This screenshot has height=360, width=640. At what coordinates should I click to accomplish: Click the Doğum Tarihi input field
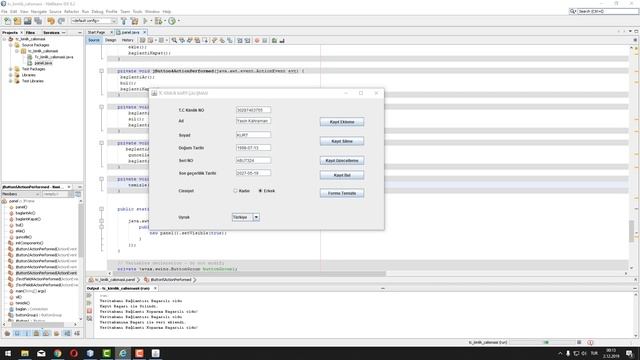(x=253, y=148)
